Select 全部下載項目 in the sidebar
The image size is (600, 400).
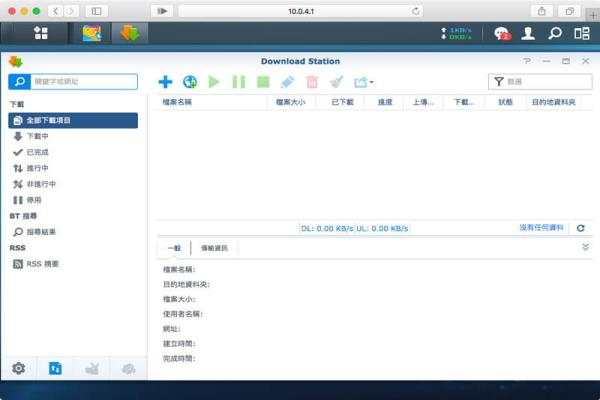pos(73,120)
